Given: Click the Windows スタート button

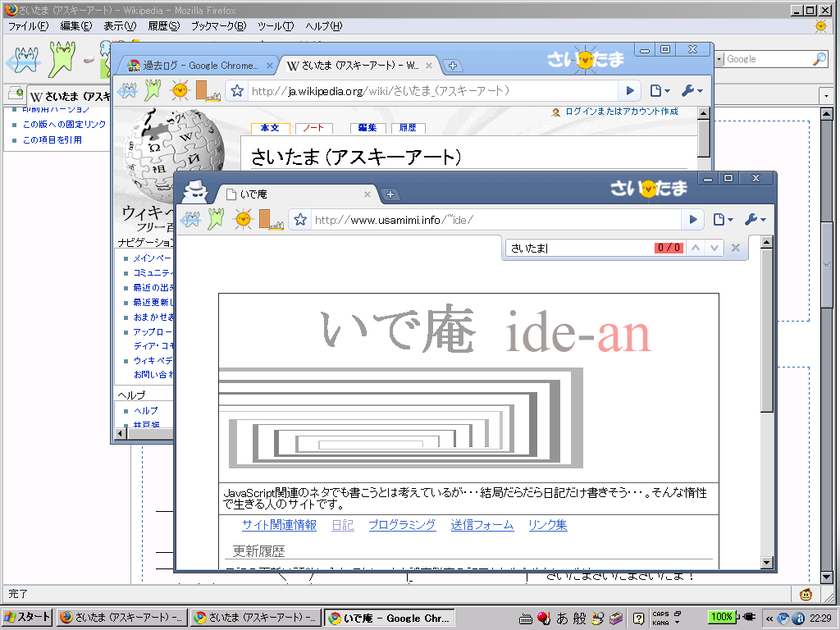Looking at the screenshot, I should coord(27,618).
